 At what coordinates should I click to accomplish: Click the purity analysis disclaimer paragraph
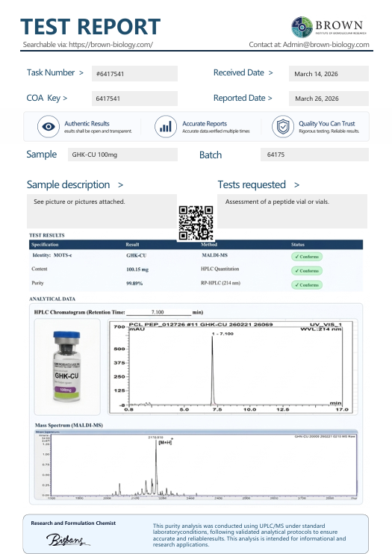[x=249, y=535]
